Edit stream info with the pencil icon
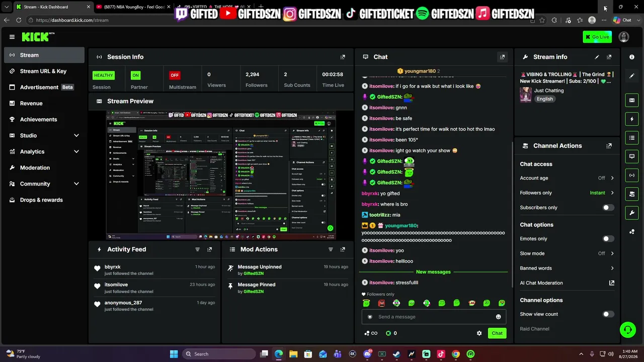644x362 pixels. tap(597, 57)
